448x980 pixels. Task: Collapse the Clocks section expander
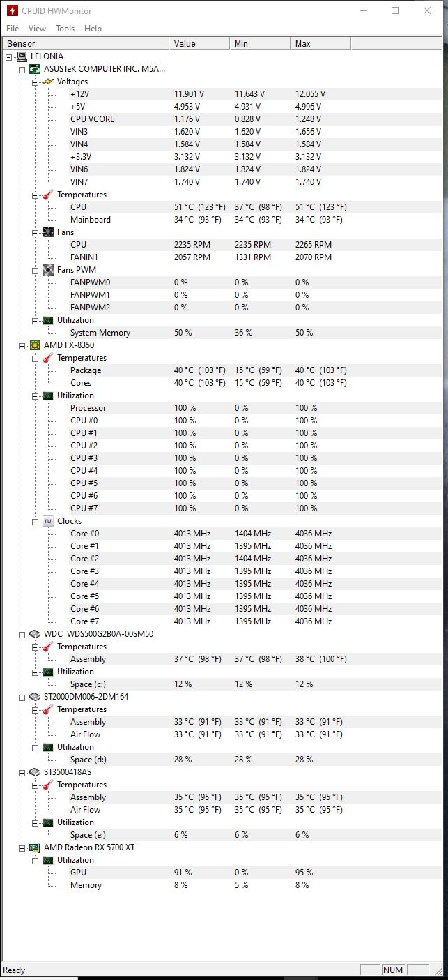35,521
